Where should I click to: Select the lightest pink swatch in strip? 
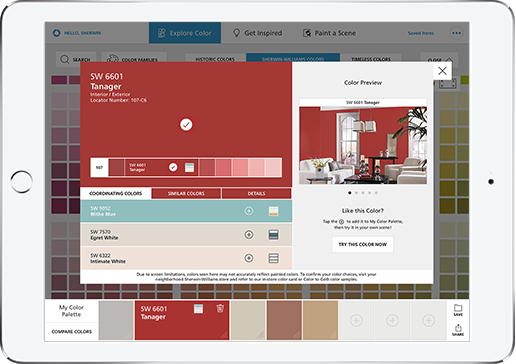tap(274, 167)
